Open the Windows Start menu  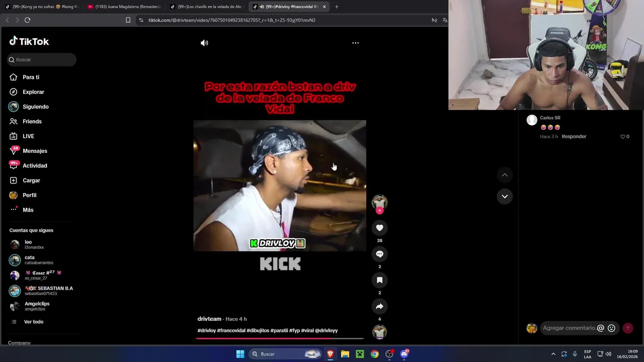240,354
